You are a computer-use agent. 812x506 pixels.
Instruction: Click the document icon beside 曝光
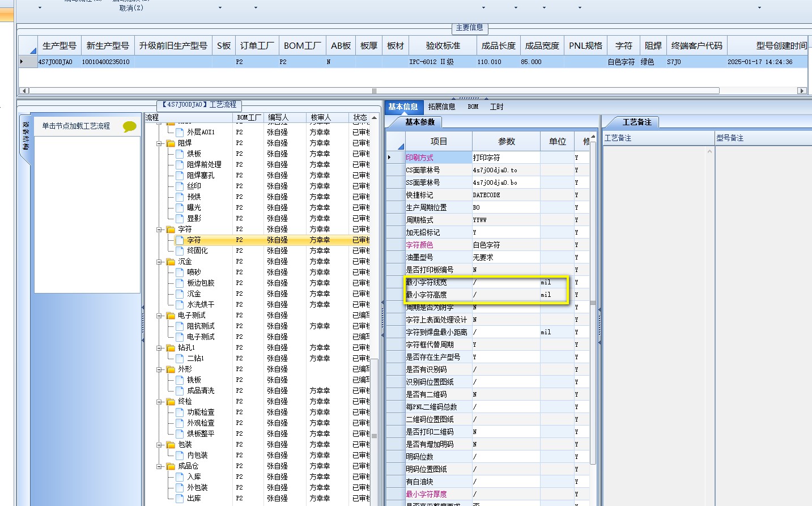pyautogui.click(x=180, y=208)
